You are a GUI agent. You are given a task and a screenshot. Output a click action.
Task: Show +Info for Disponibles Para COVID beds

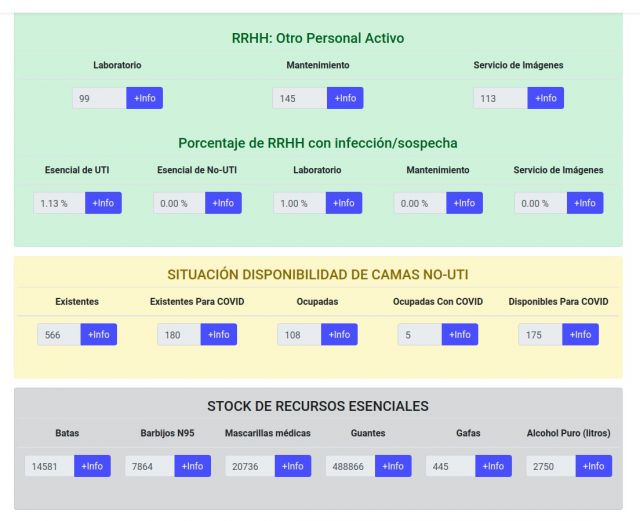coord(580,334)
